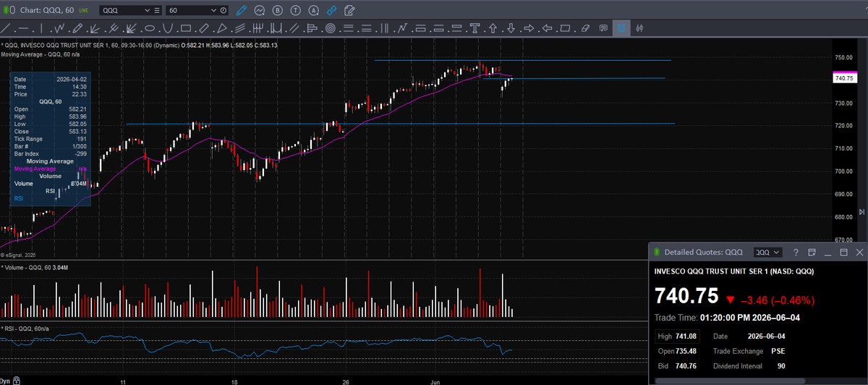Select the Fibonacci circles target tool
This screenshot has height=385, width=868.
coord(330,28)
